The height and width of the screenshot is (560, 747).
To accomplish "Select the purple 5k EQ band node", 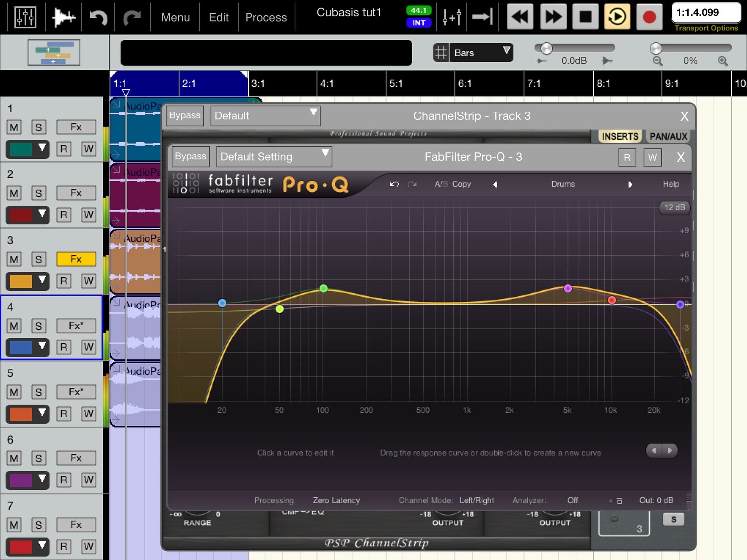I will pyautogui.click(x=568, y=288).
